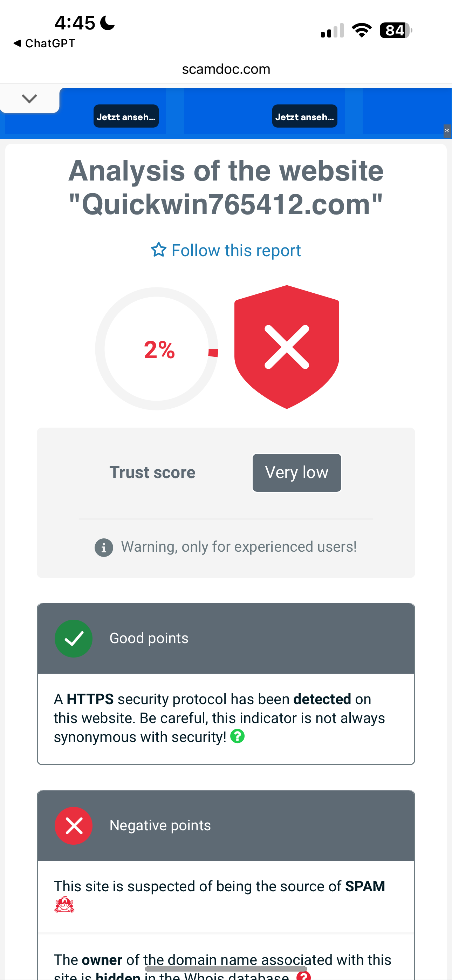Tap the red question mark Whois help icon

click(303, 975)
